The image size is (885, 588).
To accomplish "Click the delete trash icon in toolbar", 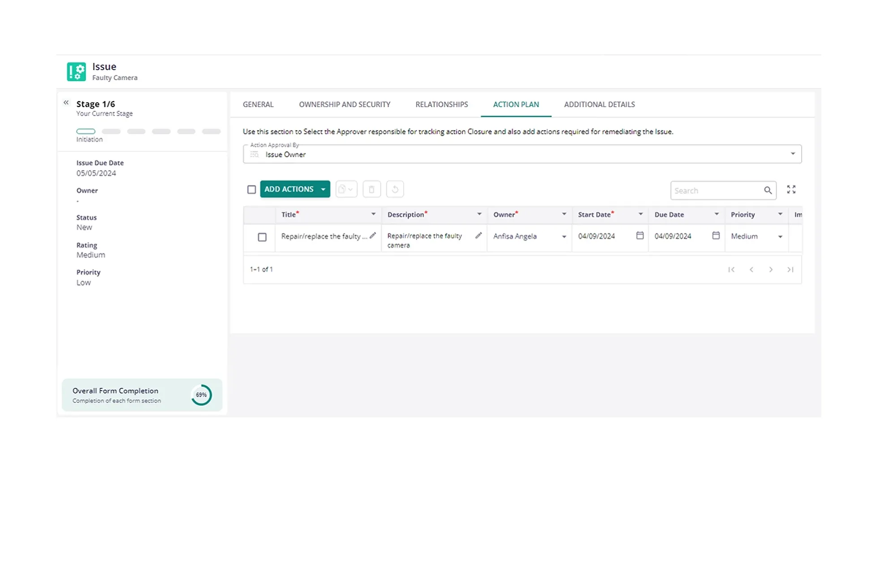I will 371,189.
